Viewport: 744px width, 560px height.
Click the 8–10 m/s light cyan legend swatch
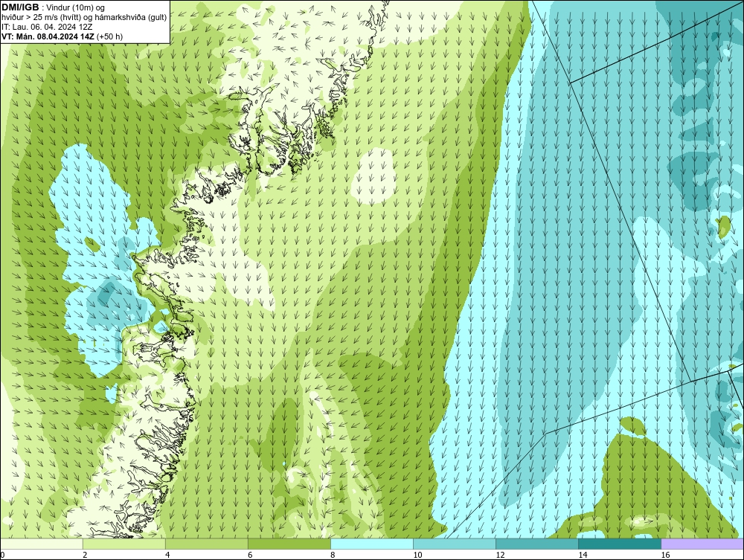372,544
